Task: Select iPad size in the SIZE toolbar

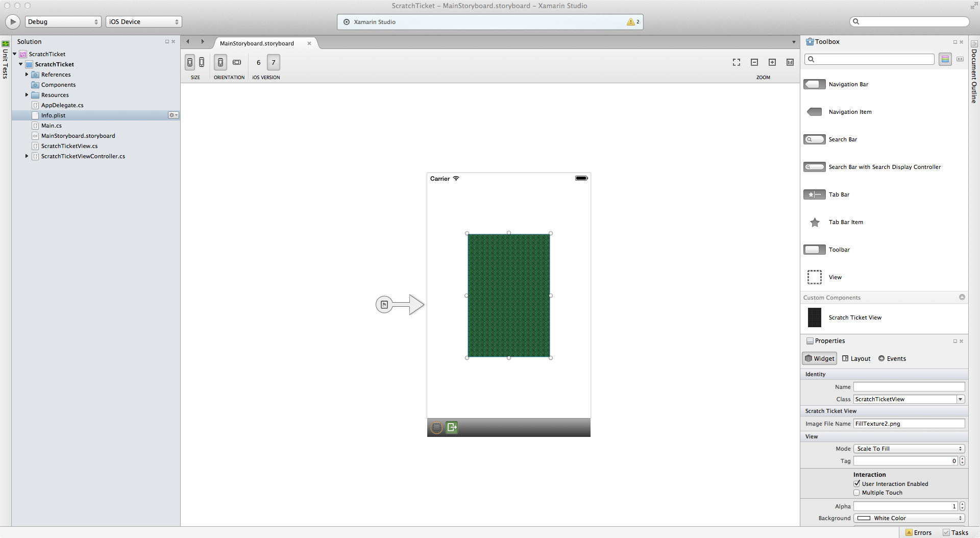Action: click(202, 62)
